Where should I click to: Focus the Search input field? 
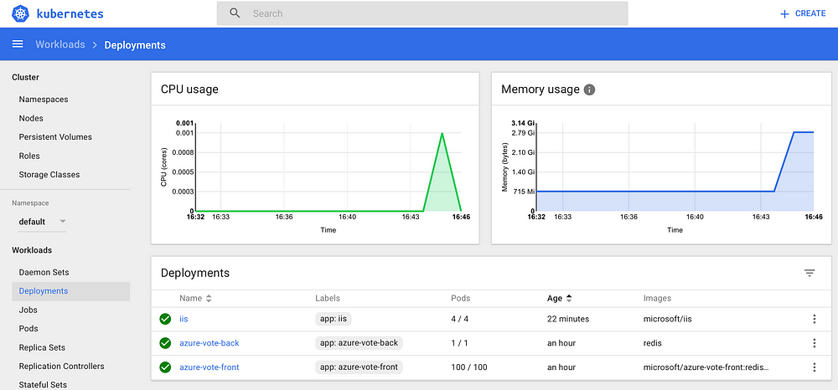click(422, 13)
